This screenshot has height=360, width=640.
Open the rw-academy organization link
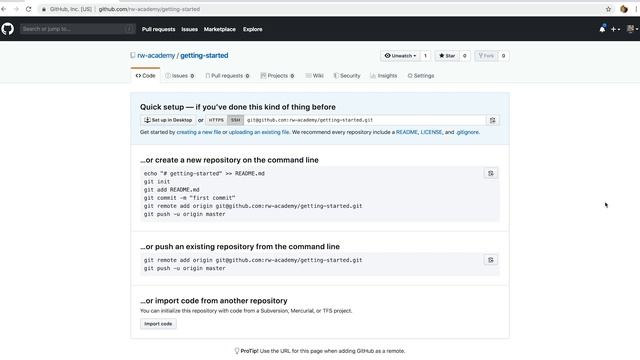click(x=156, y=56)
